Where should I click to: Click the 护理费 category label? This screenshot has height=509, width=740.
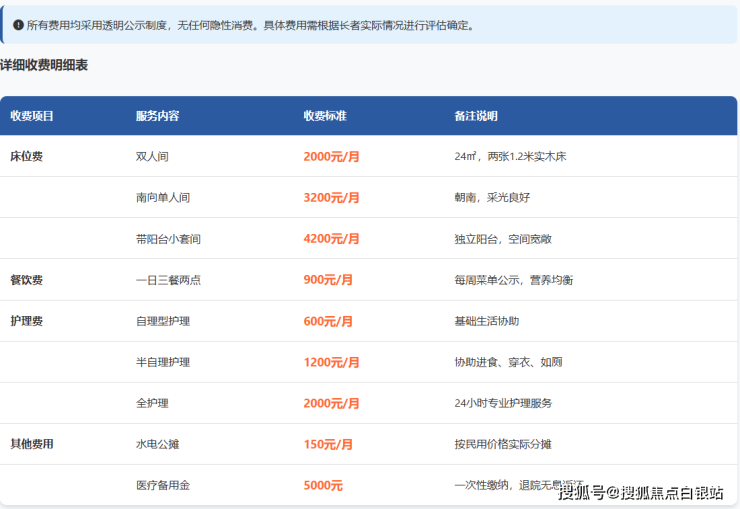pos(26,321)
